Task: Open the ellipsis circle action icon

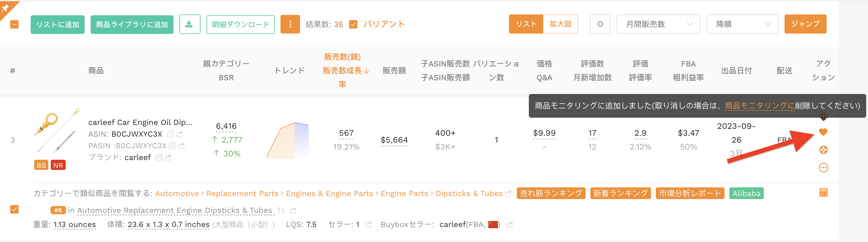Action: pos(823,168)
